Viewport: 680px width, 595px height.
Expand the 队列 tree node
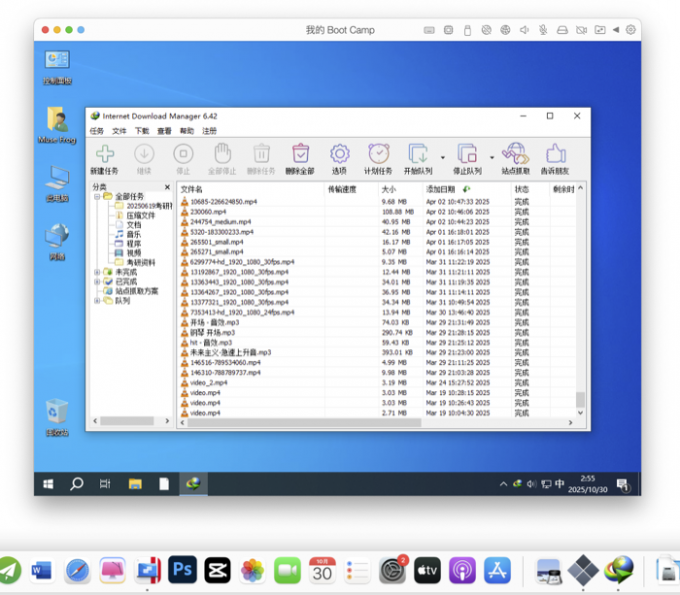pos(97,300)
